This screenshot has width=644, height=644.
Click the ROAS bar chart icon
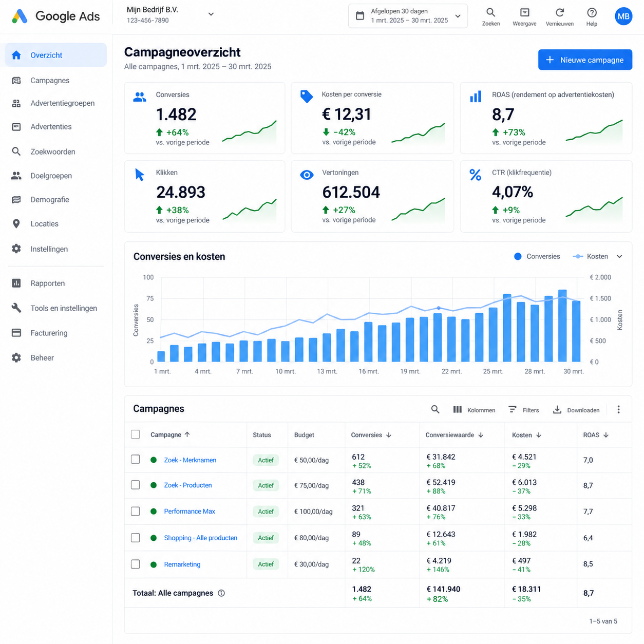(x=476, y=97)
